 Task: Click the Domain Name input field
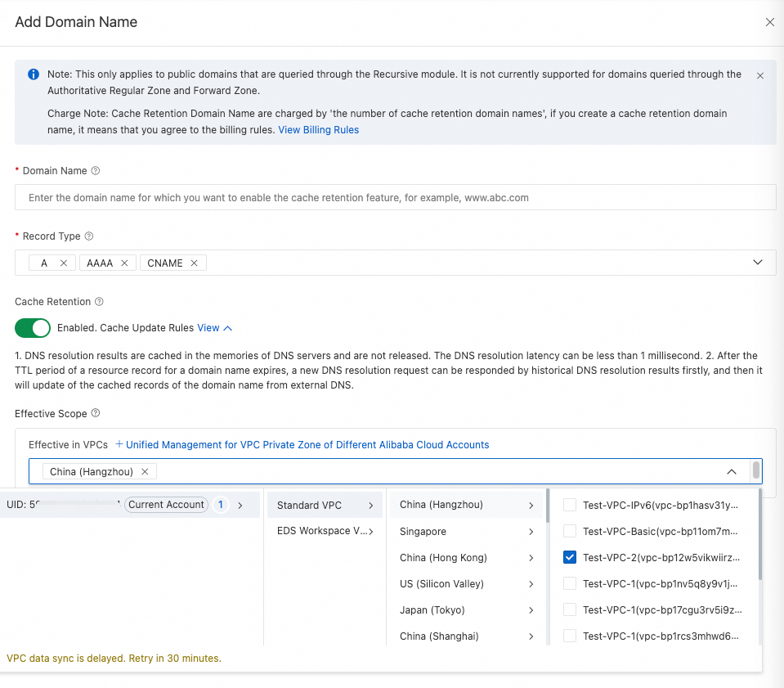pos(395,198)
